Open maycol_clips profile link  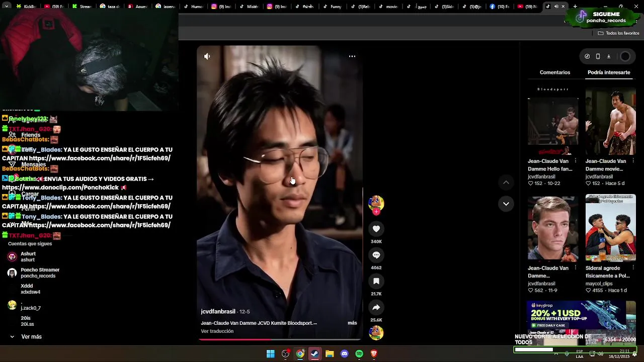pyautogui.click(x=599, y=284)
